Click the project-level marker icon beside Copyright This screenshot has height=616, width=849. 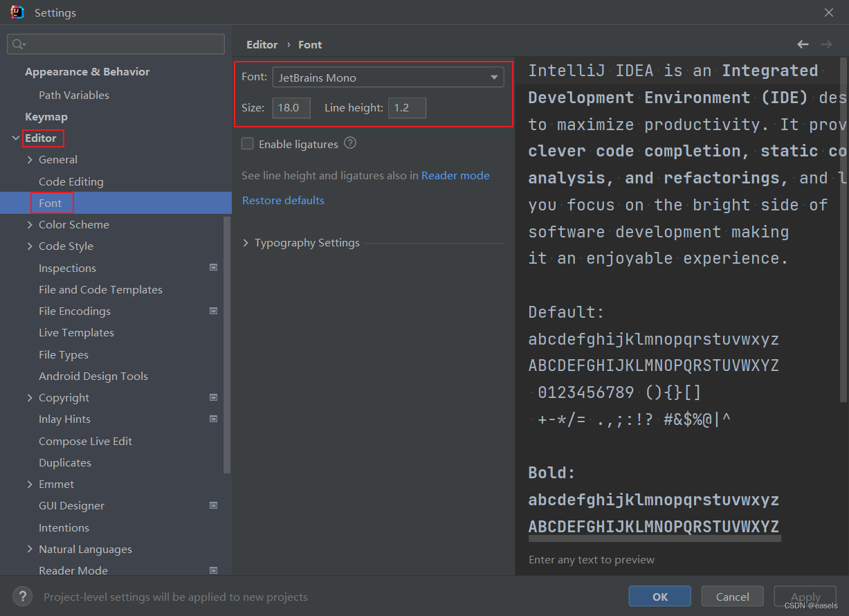point(214,397)
